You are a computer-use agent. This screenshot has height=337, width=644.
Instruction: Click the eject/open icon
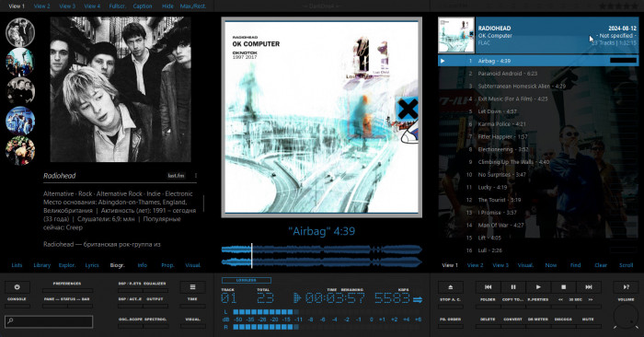click(x=451, y=287)
